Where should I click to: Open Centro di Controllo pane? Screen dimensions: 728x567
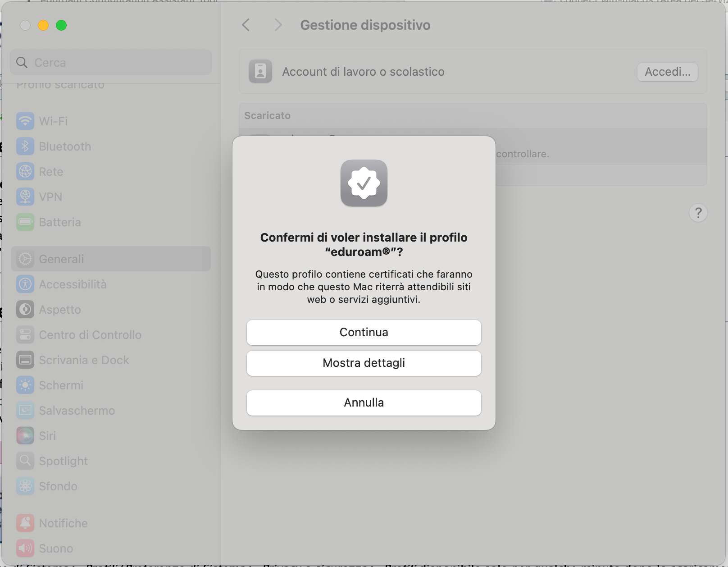90,335
